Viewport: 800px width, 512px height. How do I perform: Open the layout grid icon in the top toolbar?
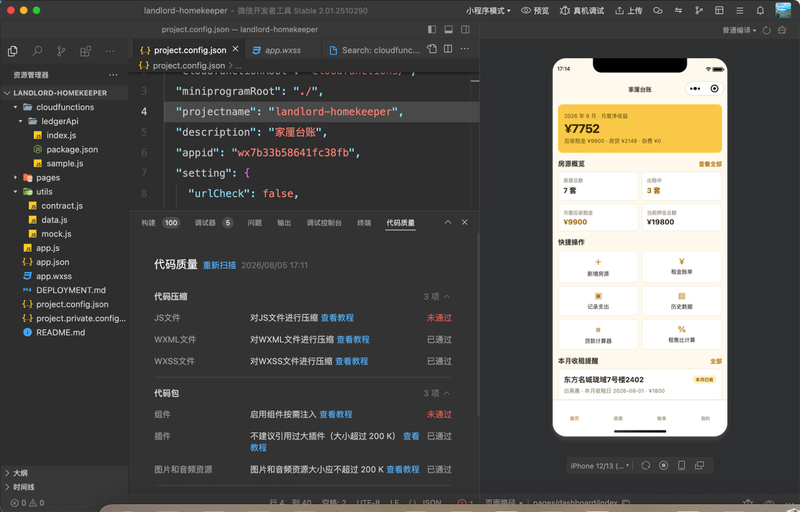pyautogui.click(x=719, y=11)
